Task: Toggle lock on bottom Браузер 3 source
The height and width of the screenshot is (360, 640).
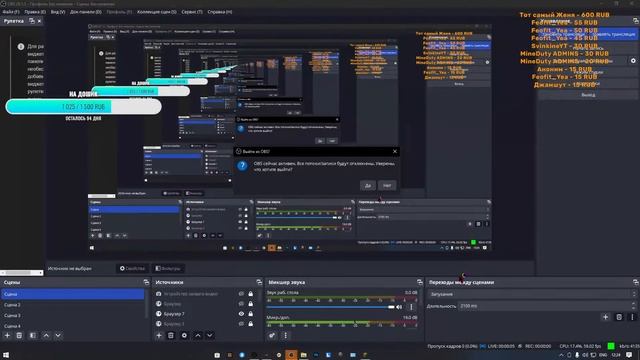Action: 251,324
